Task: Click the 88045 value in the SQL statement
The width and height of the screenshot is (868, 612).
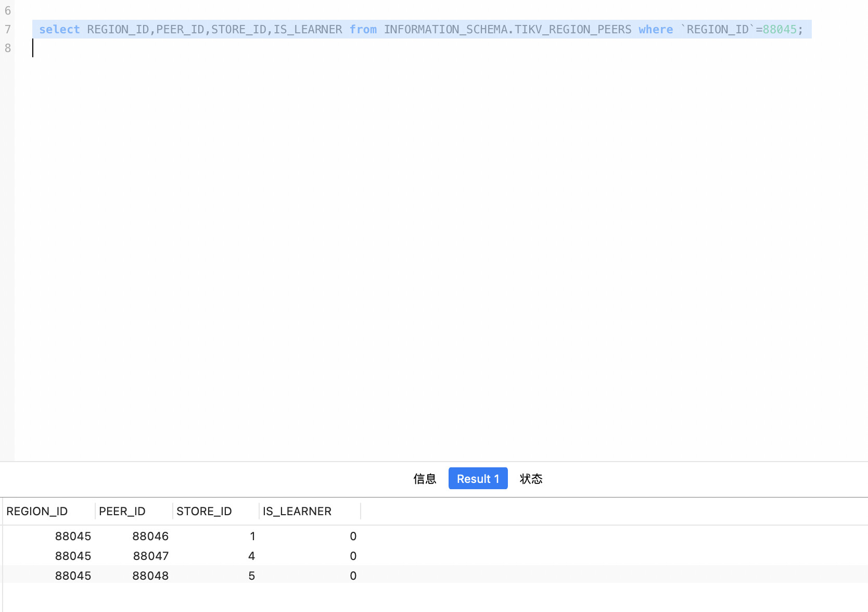Action: [779, 29]
